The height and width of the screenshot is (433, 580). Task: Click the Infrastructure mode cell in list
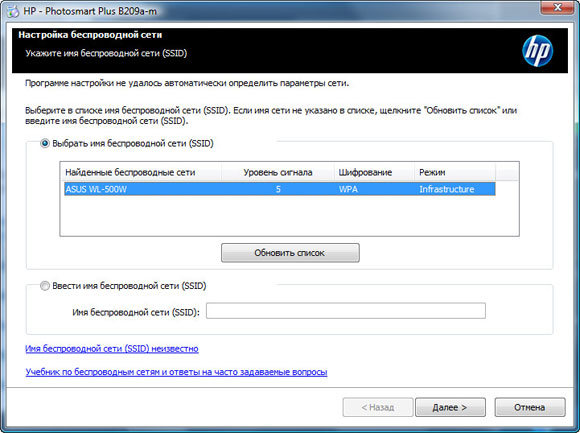pos(446,189)
